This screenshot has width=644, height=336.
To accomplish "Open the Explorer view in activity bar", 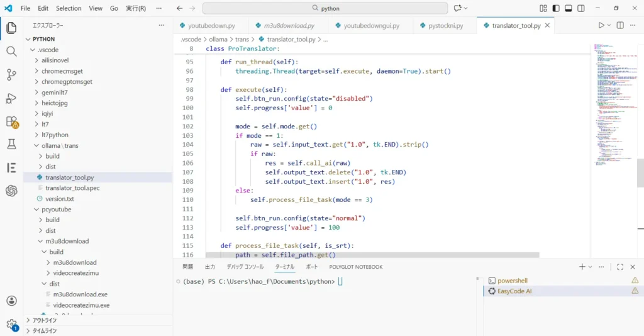I will click(11, 28).
